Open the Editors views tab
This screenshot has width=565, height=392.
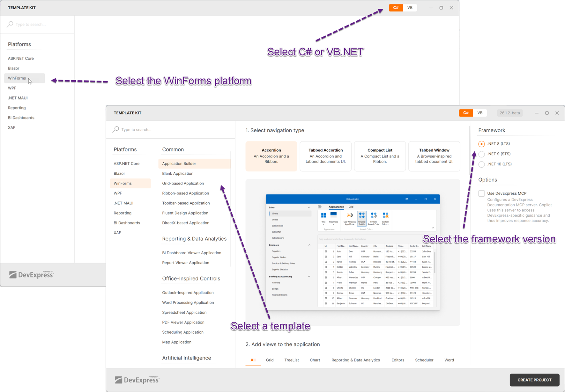point(398,360)
